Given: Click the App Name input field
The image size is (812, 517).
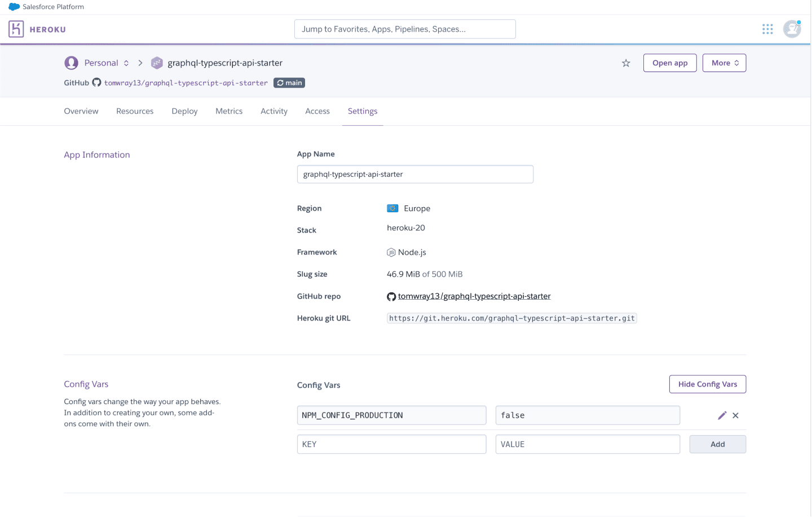Looking at the screenshot, I should pyautogui.click(x=415, y=174).
